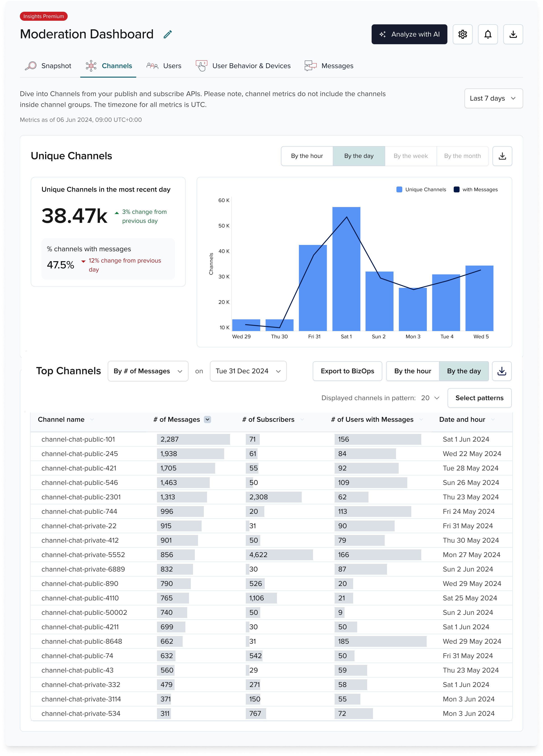Open the Tue 31 Dec 2024 date picker
Image resolution: width=543 pixels, height=756 pixels.
click(x=248, y=371)
